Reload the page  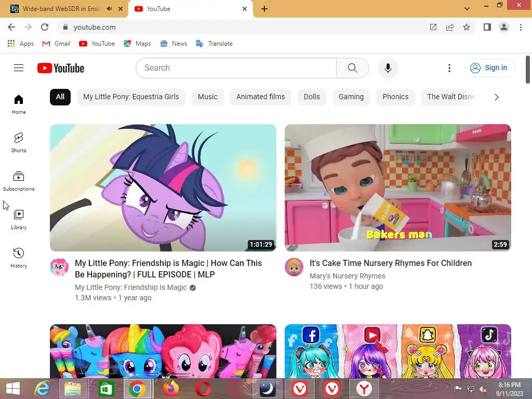coord(45,27)
